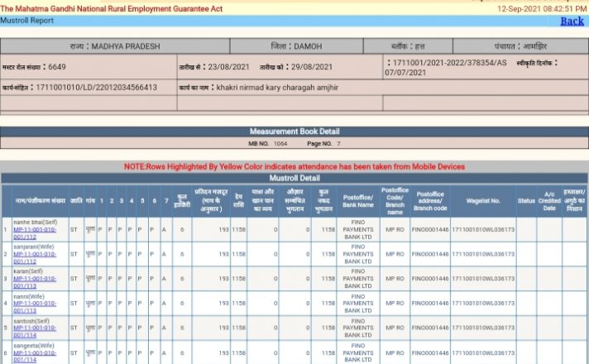Click the Back link
The width and height of the screenshot is (589, 364).
[x=572, y=21]
